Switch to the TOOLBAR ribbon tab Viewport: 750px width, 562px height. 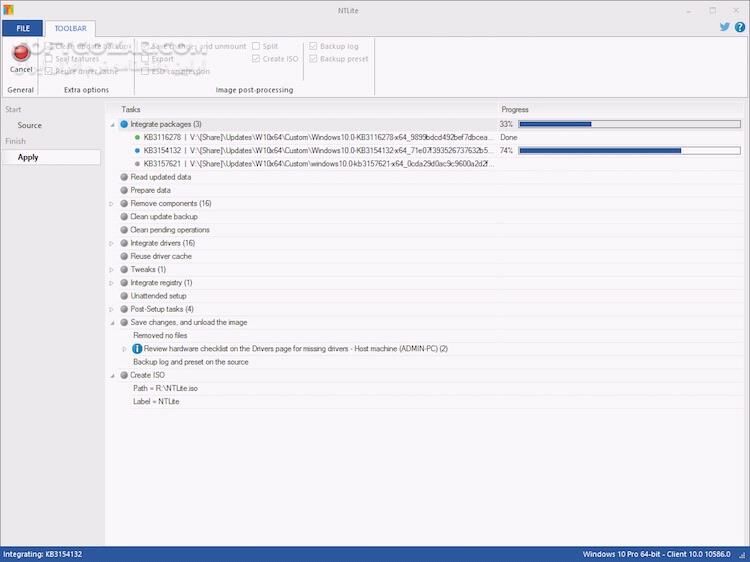[x=70, y=29]
